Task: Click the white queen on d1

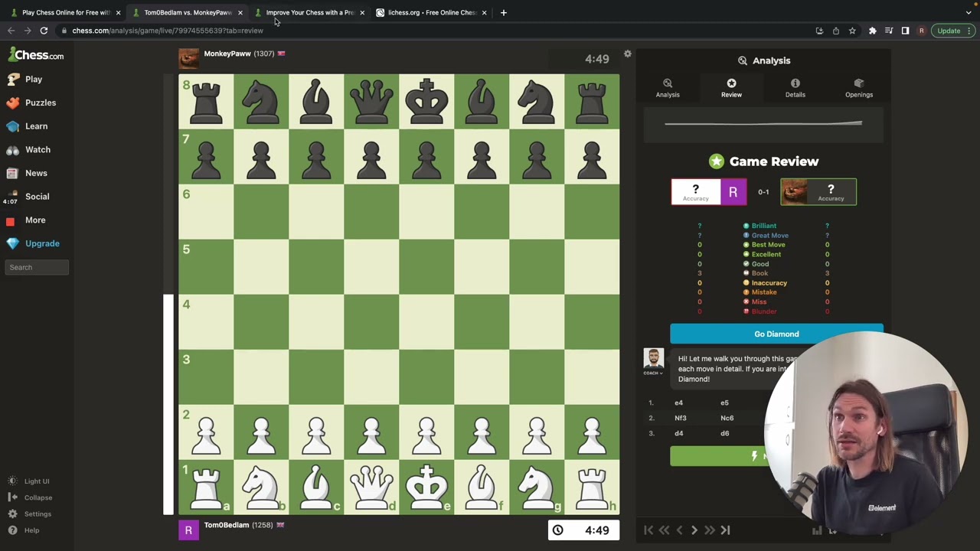Action: pos(371,487)
